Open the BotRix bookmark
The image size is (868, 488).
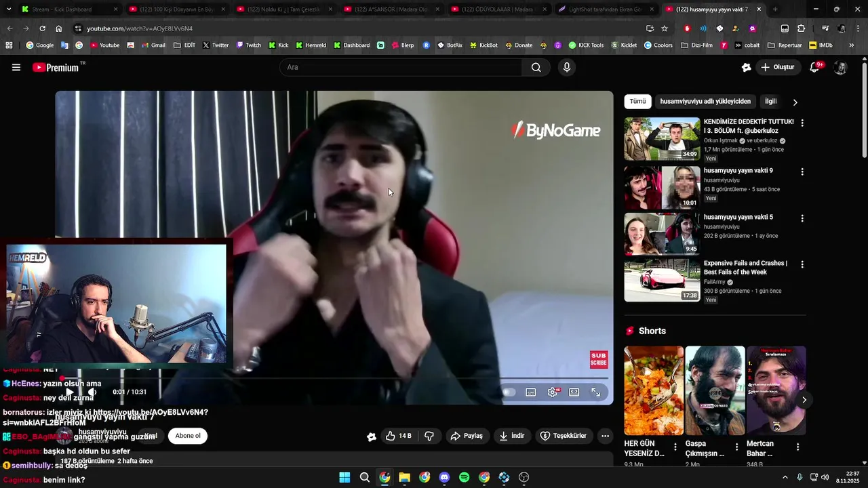[x=450, y=45]
